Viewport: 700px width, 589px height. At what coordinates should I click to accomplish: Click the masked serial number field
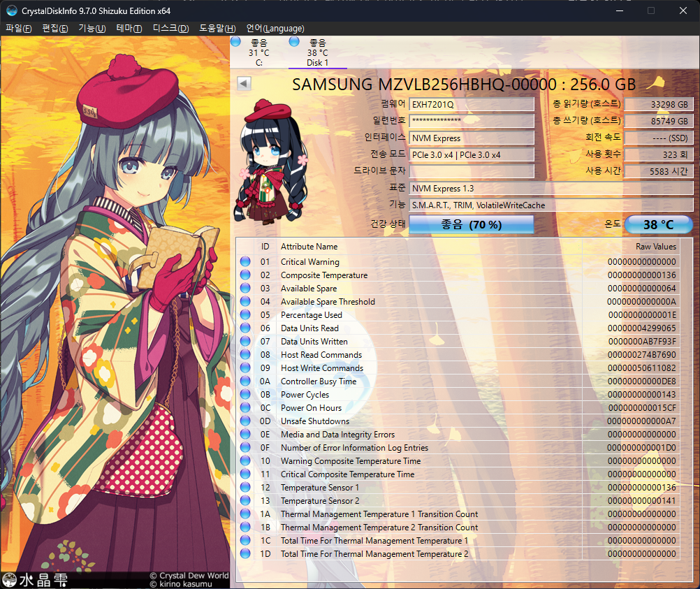pyautogui.click(x=472, y=121)
